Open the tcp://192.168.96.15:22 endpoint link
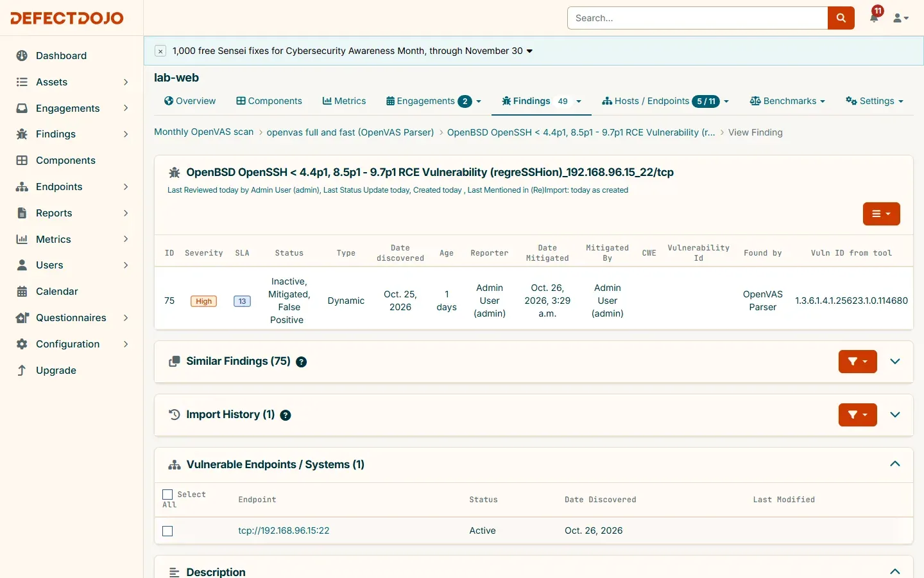 (x=284, y=530)
